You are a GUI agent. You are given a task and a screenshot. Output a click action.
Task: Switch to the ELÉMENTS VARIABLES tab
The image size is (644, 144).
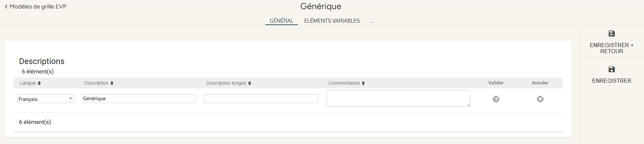[x=332, y=21]
